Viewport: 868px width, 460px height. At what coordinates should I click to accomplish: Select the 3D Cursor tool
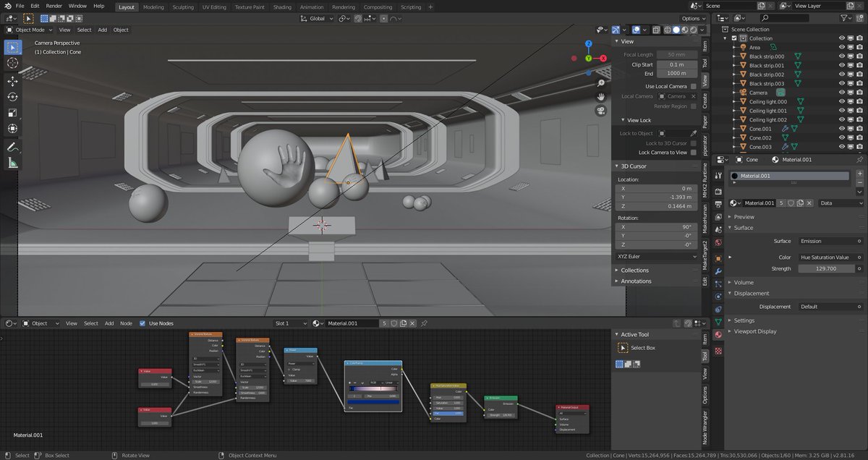[12, 63]
